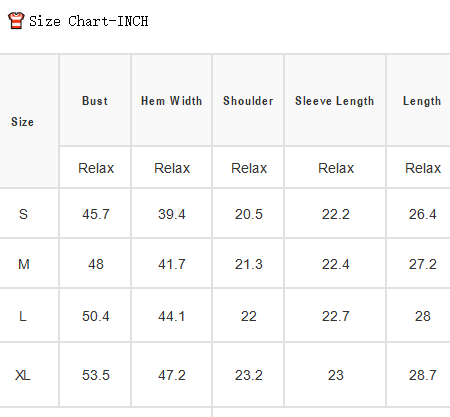Click the Shoulder column header
The height and width of the screenshot is (417, 450).
248,101
